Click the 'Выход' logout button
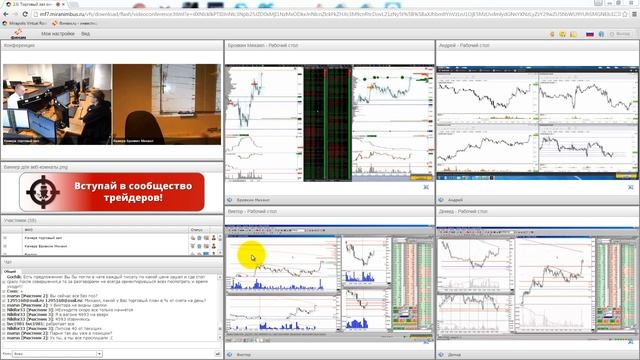This screenshot has width=640, height=360. pyautogui.click(x=620, y=34)
